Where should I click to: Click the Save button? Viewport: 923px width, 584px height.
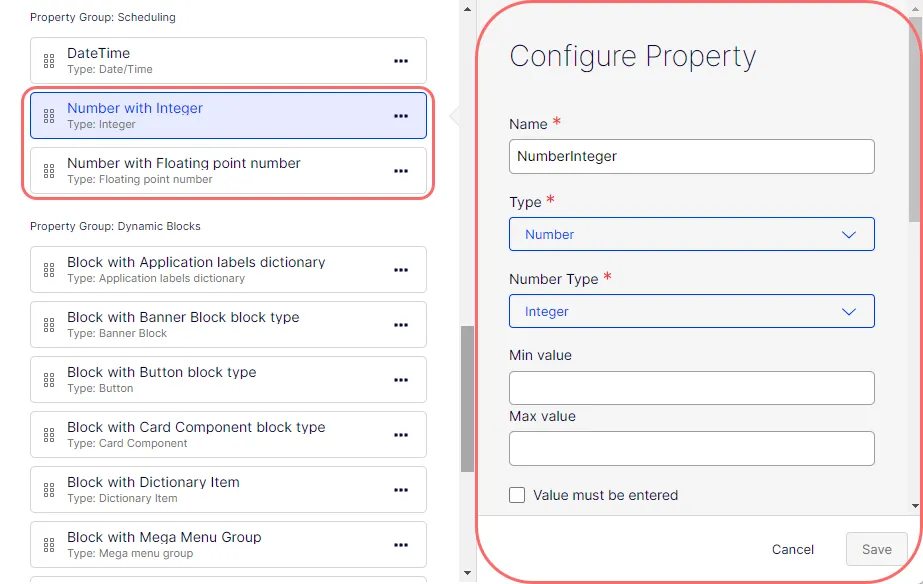[x=876, y=549]
